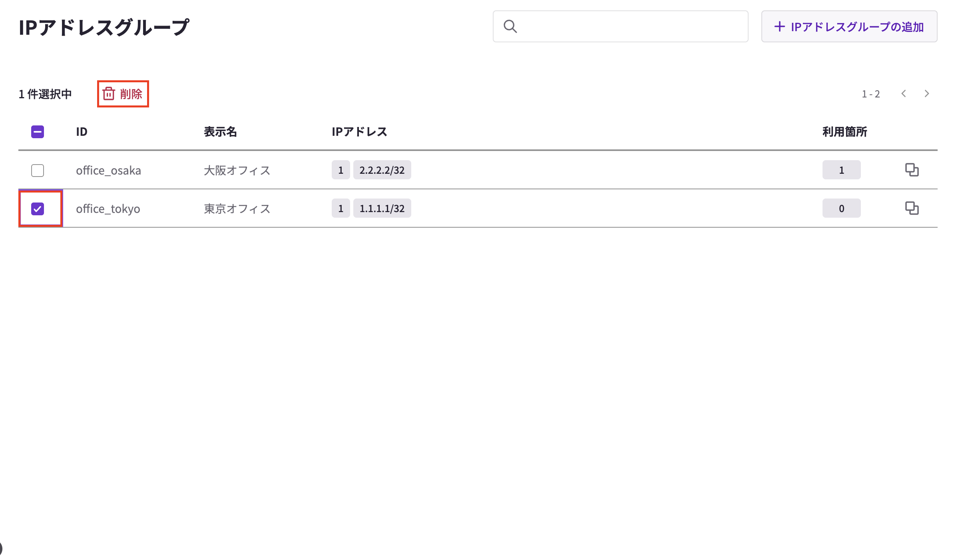
Task: Click the office_tokyo ID cell
Action: point(108,209)
